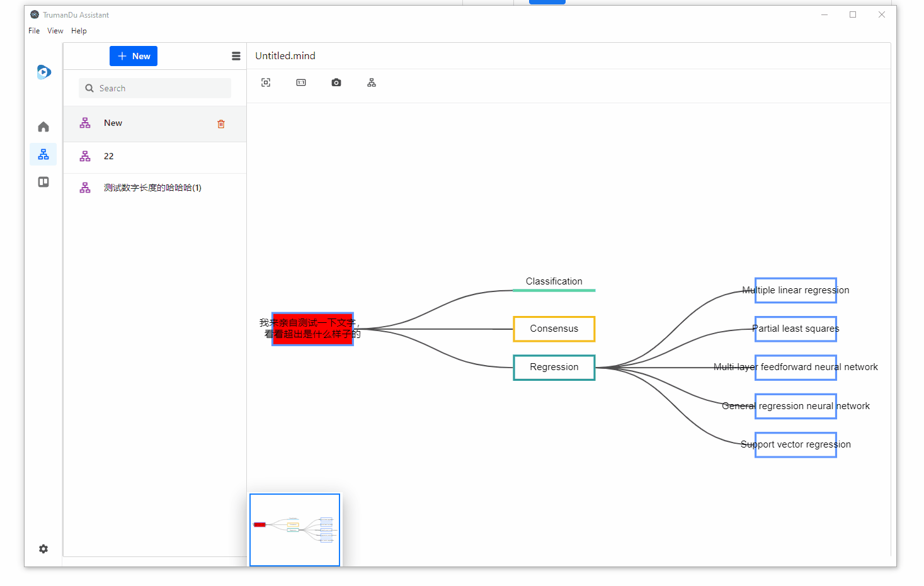Image resolution: width=924 pixels, height=586 pixels.
Task: Click inside the Search field
Action: pos(154,88)
